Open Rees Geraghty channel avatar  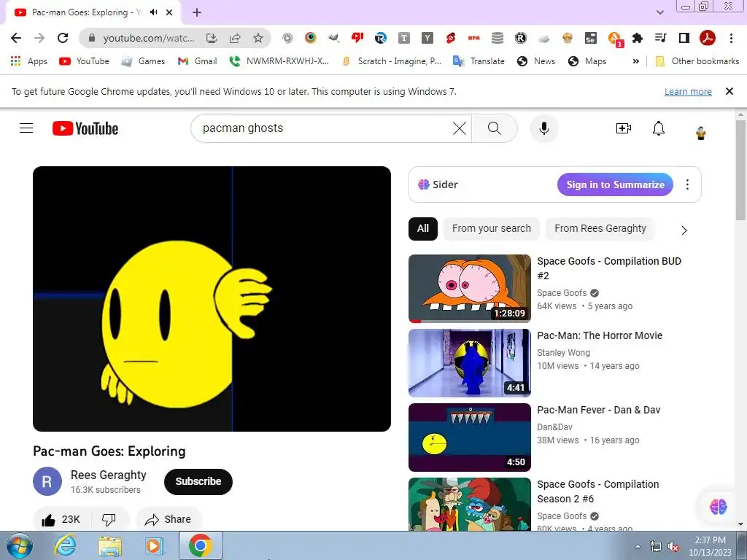47,481
